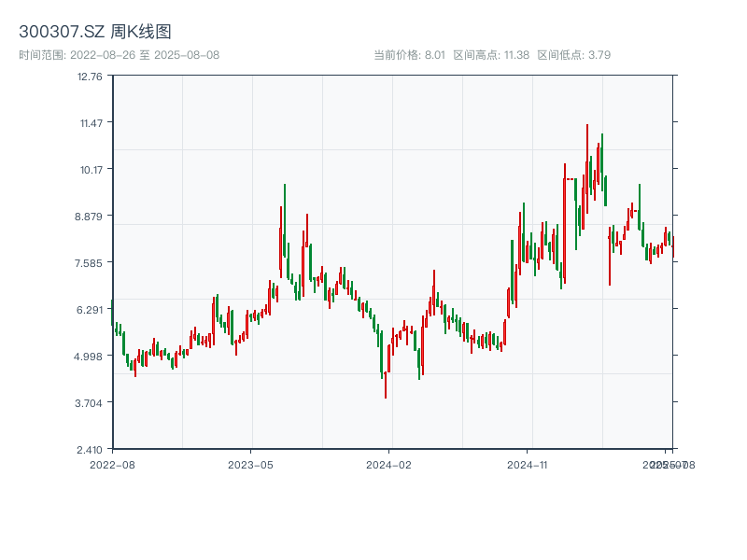Select the time range text 2022-08-26 至 2025-08-08
This screenshot has height=560, width=747.
(145, 55)
